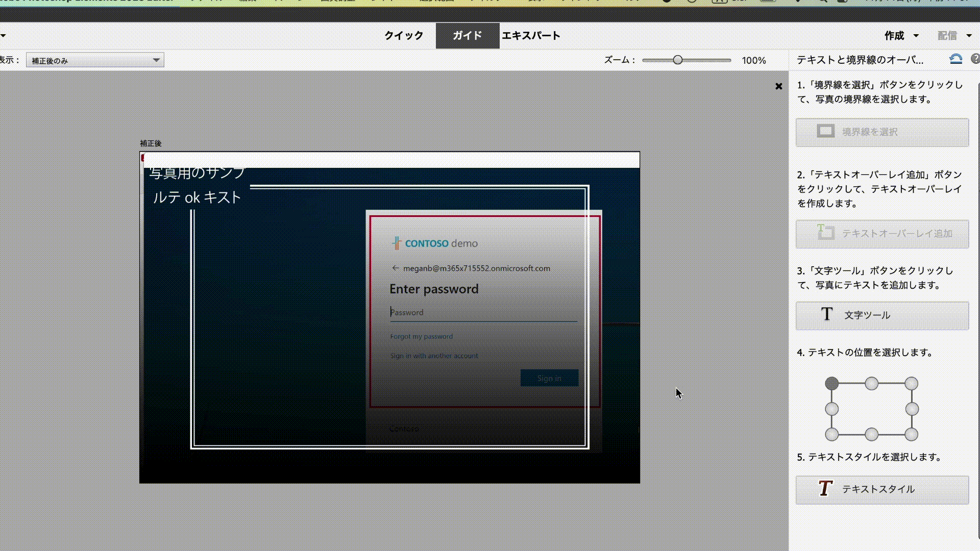The image size is (980, 551).
Task: Select middle-left text position circle
Action: click(831, 409)
